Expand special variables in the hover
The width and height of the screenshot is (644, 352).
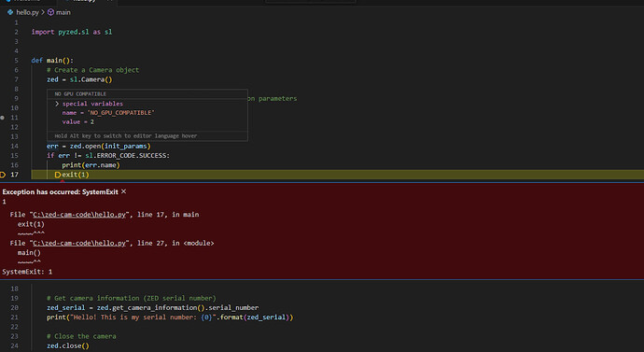point(57,104)
